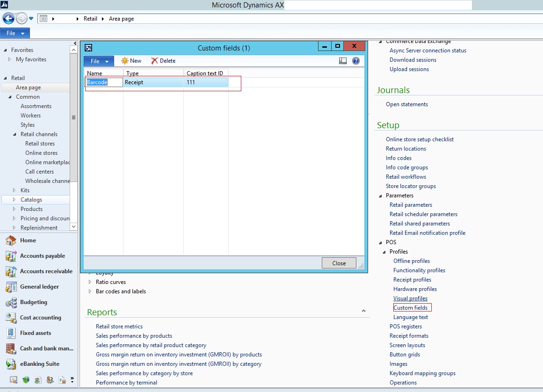Open Accounts payable module icon

point(11,256)
